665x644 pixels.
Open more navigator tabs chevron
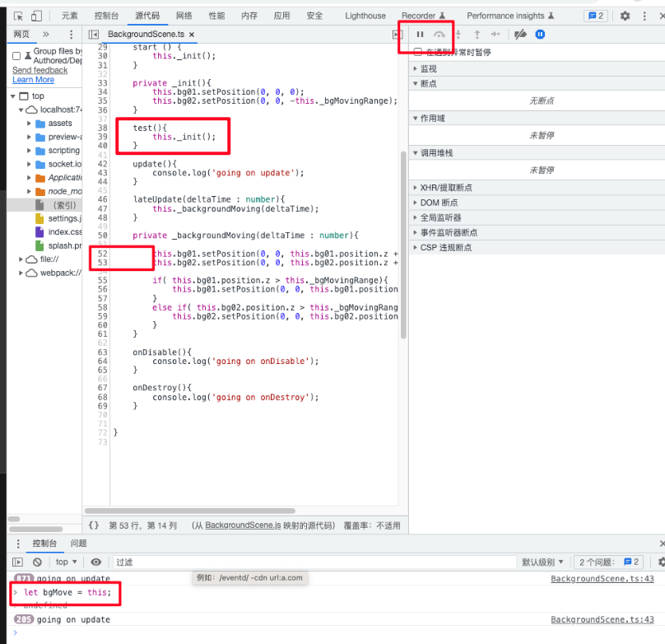[46, 34]
